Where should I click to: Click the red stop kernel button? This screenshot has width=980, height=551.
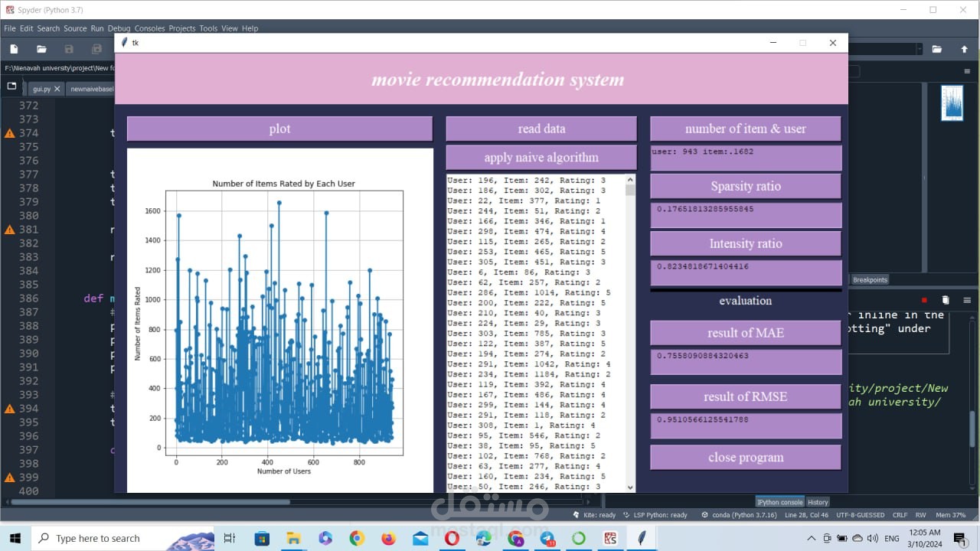(x=924, y=300)
